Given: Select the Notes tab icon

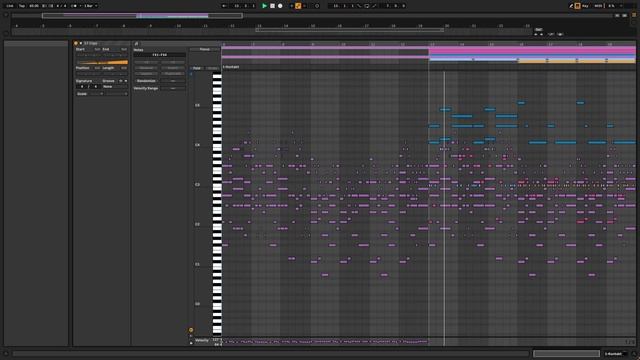Looking at the screenshot, I should tap(137, 43).
